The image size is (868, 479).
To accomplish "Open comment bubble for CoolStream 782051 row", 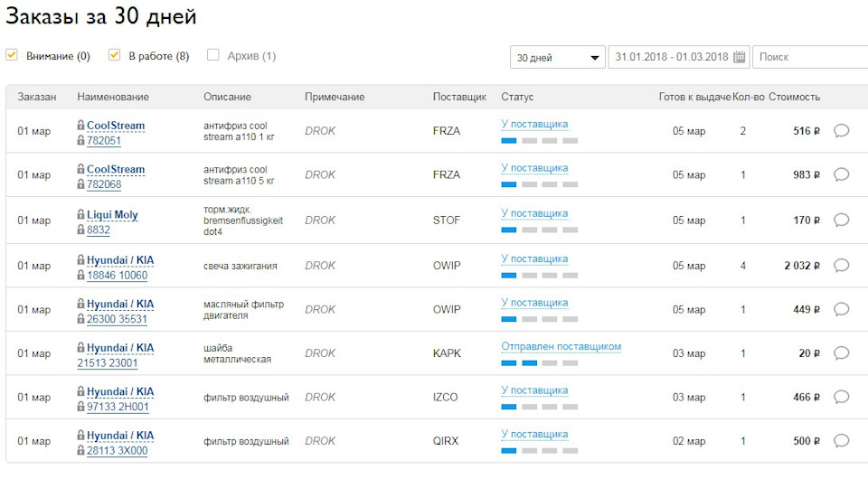I will pos(842,131).
